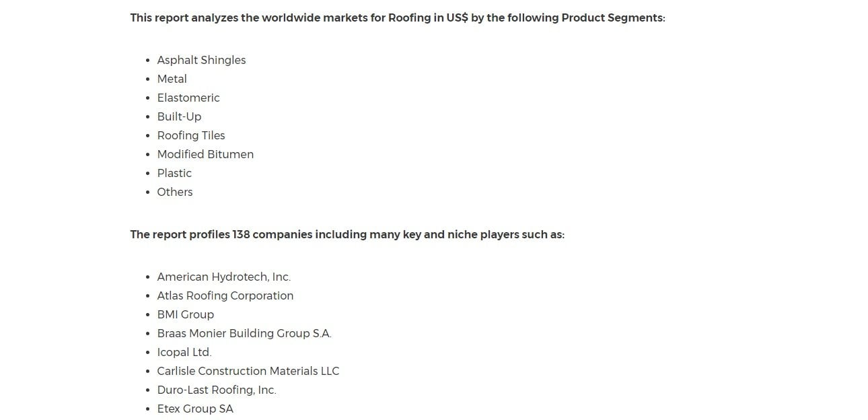The width and height of the screenshot is (868, 420).
Task: Click the Icopal Ltd. entry
Action: coord(184,352)
